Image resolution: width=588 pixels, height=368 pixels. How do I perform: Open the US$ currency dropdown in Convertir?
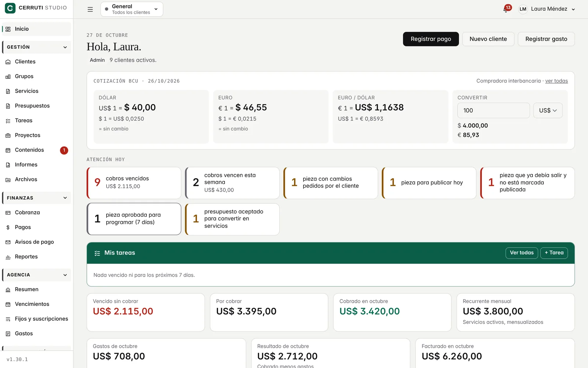point(548,110)
